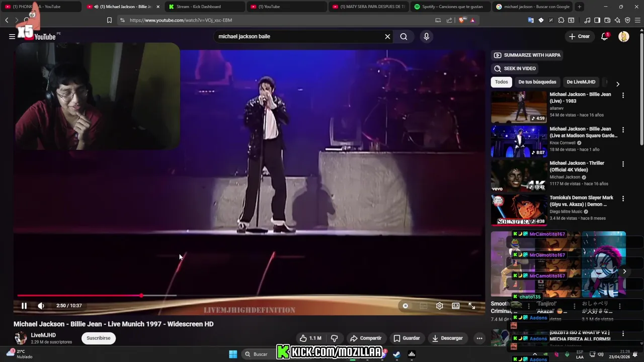Select the De tus búsquedas chip
Screen dimensions: 644x362
point(537,82)
